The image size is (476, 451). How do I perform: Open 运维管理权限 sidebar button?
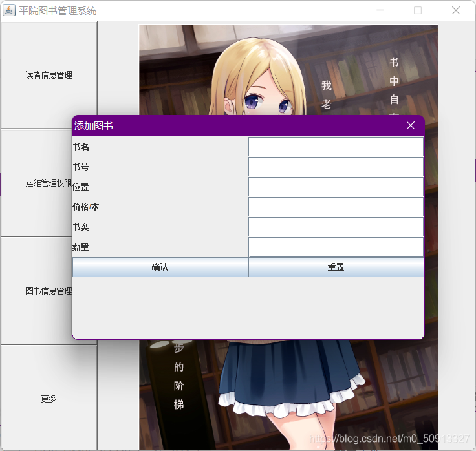pyautogui.click(x=36, y=183)
